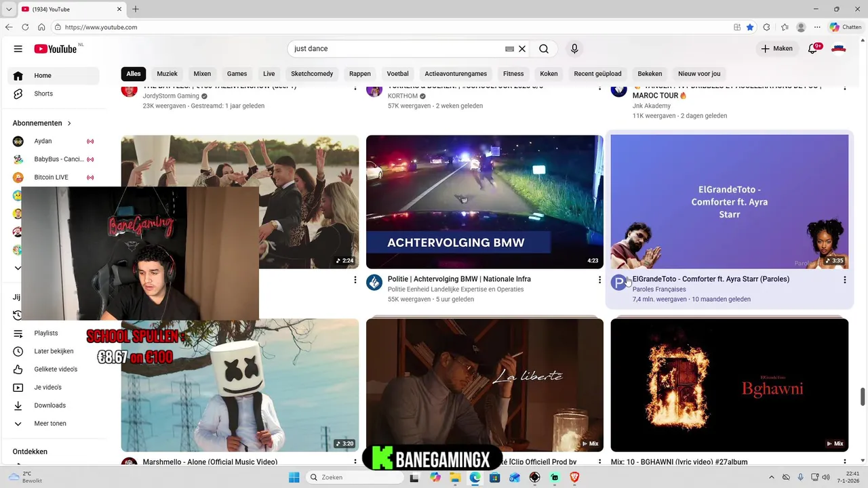Open a new browser tab

[x=136, y=9]
